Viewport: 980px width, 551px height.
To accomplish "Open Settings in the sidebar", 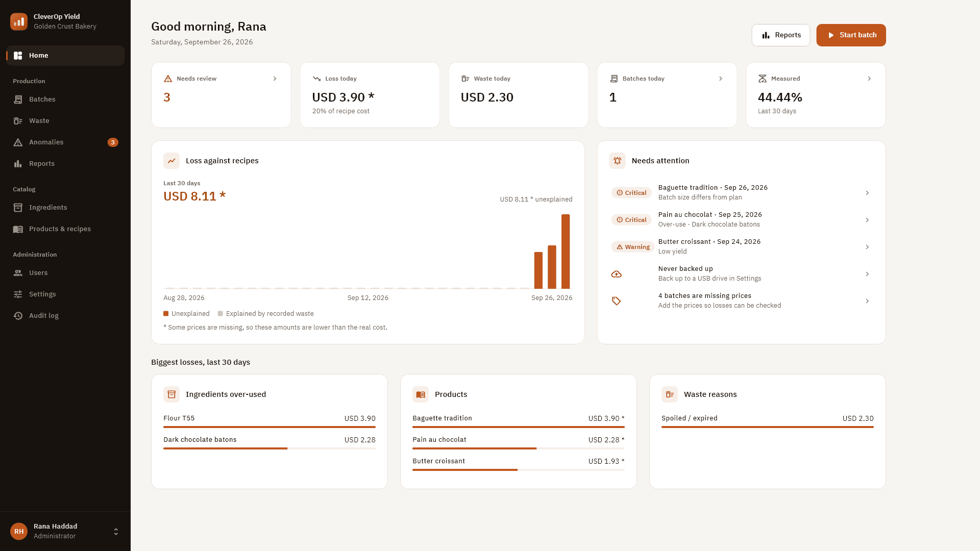I will [65, 294].
